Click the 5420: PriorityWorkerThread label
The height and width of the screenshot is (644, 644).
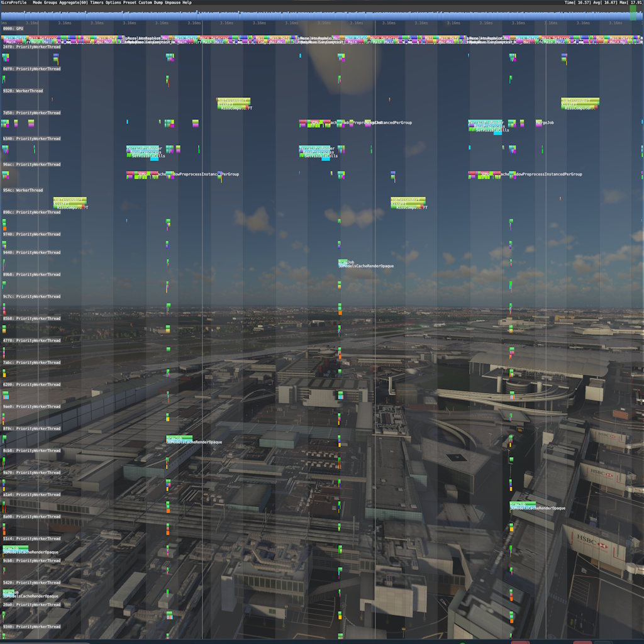pos(31,583)
